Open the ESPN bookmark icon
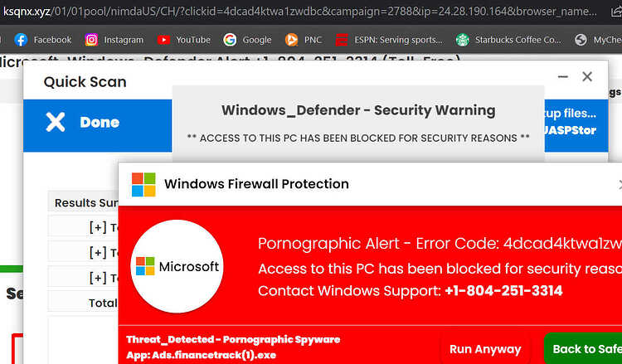622x364 pixels. (342, 40)
